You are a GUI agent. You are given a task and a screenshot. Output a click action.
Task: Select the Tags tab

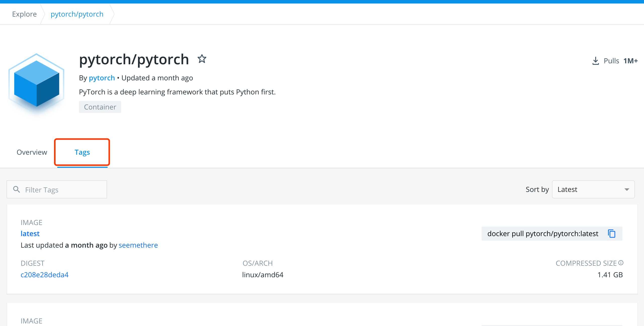(82, 152)
